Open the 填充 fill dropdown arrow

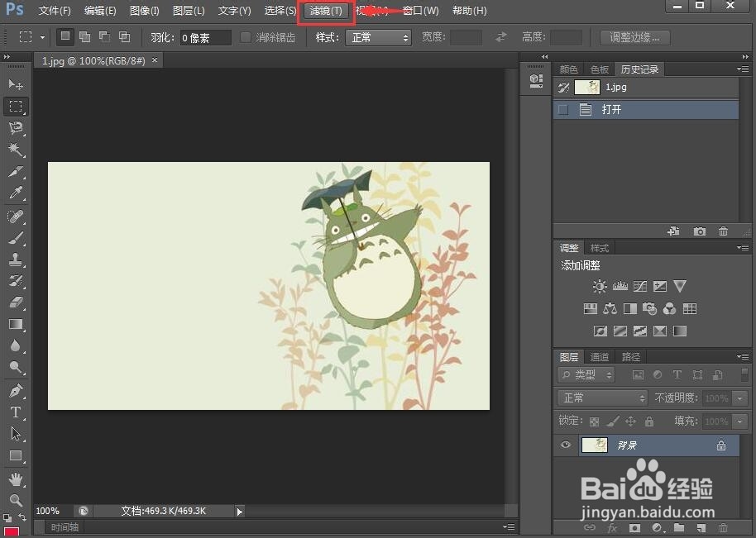[739, 421]
